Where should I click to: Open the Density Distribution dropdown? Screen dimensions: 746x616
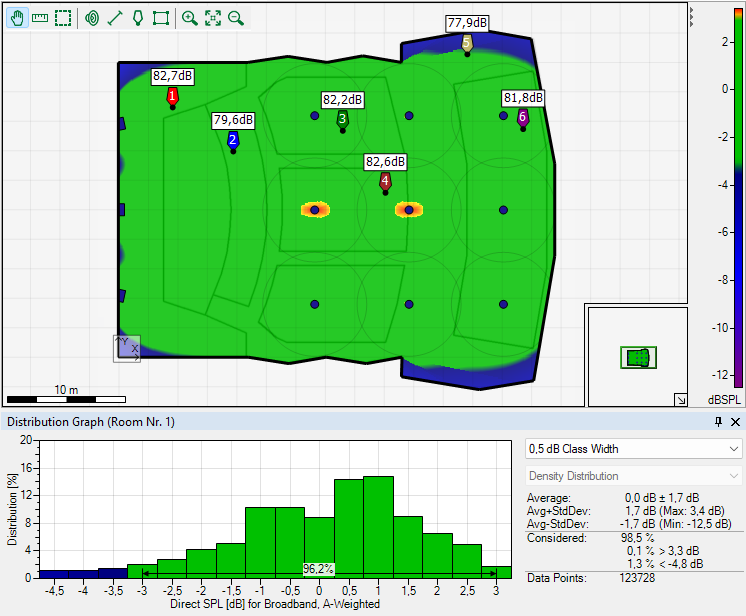tap(634, 476)
